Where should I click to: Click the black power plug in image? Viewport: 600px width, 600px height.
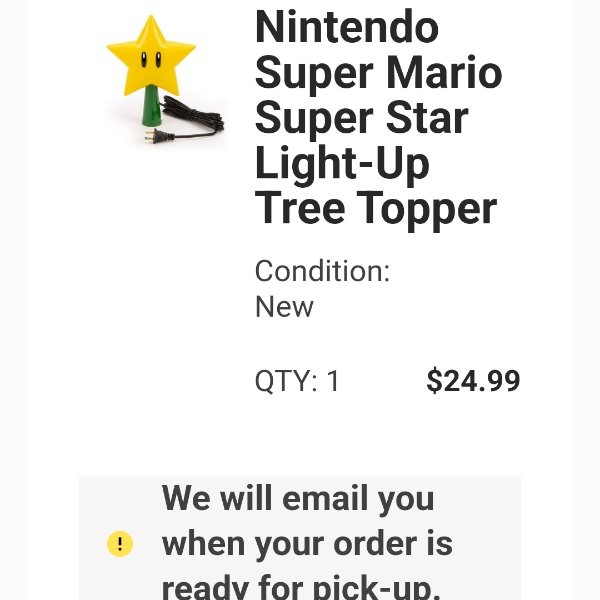[x=159, y=136]
